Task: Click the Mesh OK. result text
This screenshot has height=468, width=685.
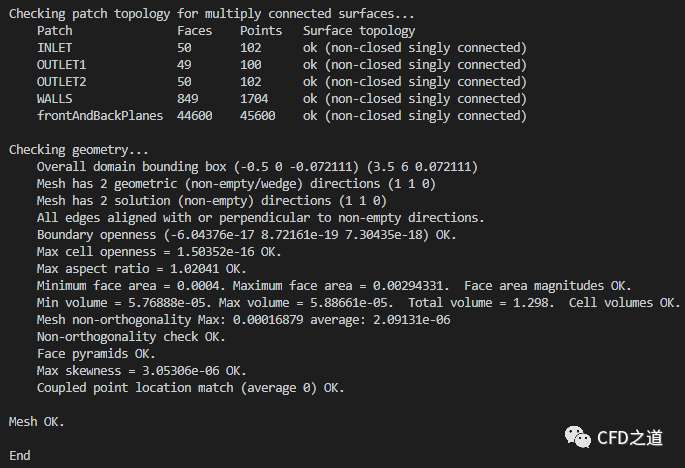Action: pyautogui.click(x=36, y=421)
